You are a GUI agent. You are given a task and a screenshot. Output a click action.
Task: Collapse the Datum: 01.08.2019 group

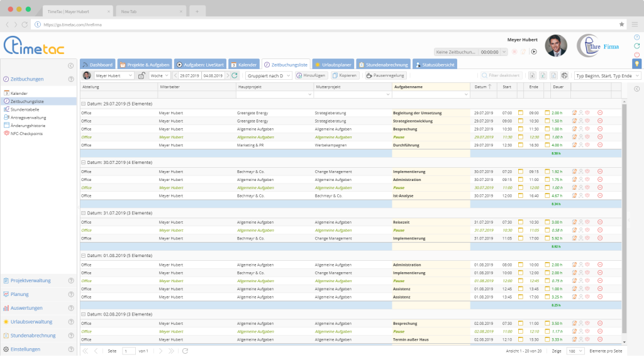pyautogui.click(x=83, y=256)
